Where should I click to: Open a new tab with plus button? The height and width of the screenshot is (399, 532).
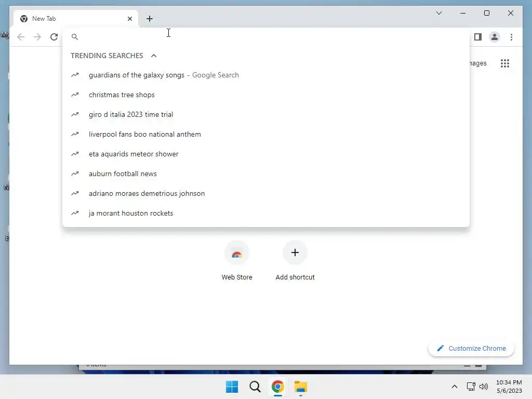point(150,19)
